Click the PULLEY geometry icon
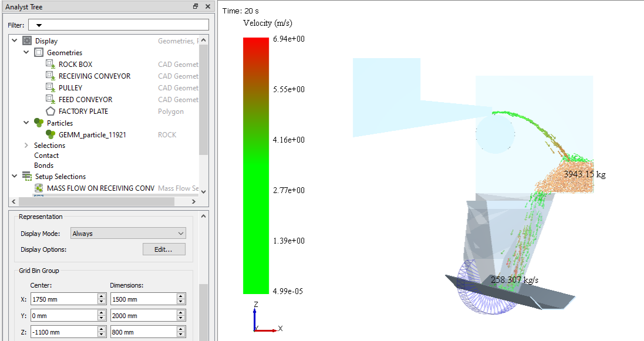 tap(50, 88)
